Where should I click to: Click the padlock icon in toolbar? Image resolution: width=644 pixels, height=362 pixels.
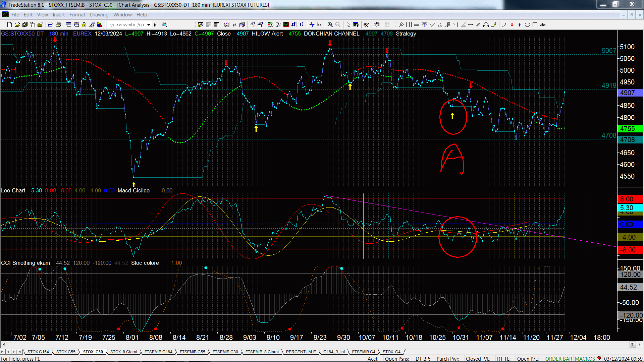pos(84,25)
